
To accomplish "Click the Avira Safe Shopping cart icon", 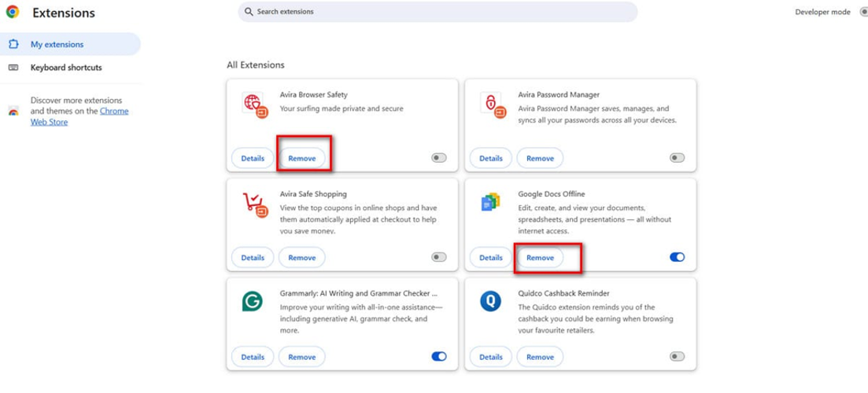I will [x=254, y=204].
